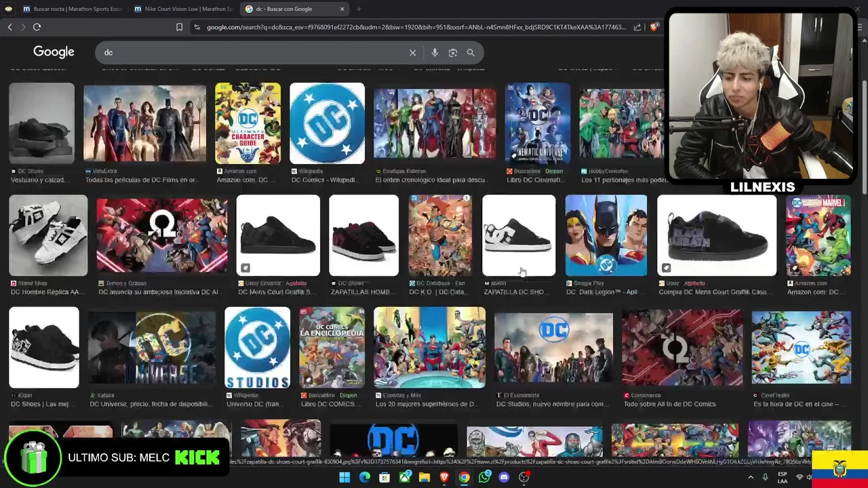Open the 'ZAPATILLA DC SHO' white shoe image
This screenshot has width=868, height=488.
pyautogui.click(x=519, y=235)
